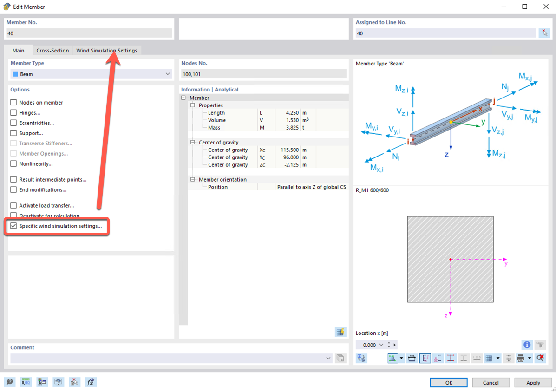Click the dimensions display toolbar icon
The width and height of the screenshot is (556, 392).
[412, 358]
